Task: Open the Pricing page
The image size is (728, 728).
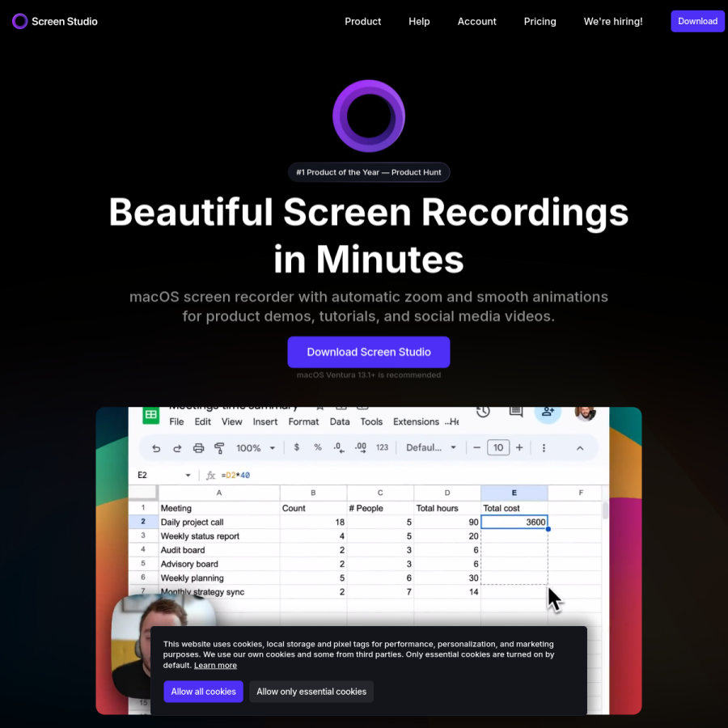Action: pos(540,21)
